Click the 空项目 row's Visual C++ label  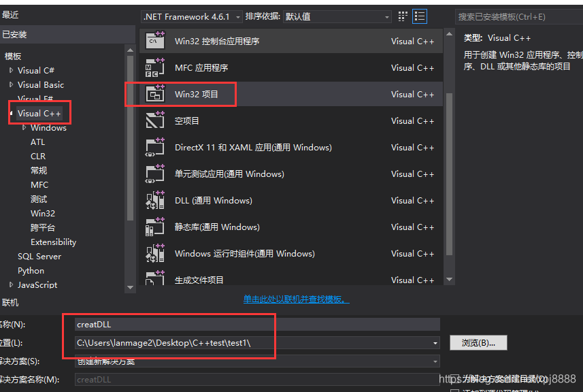(412, 121)
